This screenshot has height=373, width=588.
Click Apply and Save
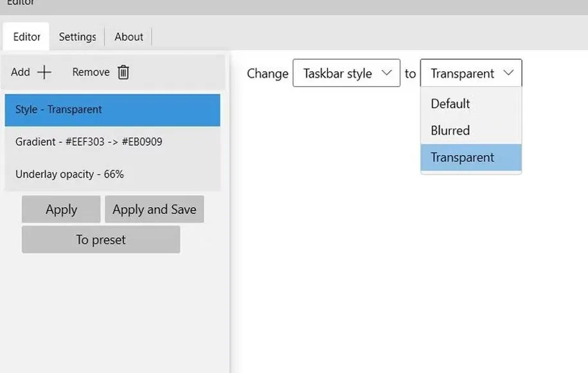pos(154,210)
